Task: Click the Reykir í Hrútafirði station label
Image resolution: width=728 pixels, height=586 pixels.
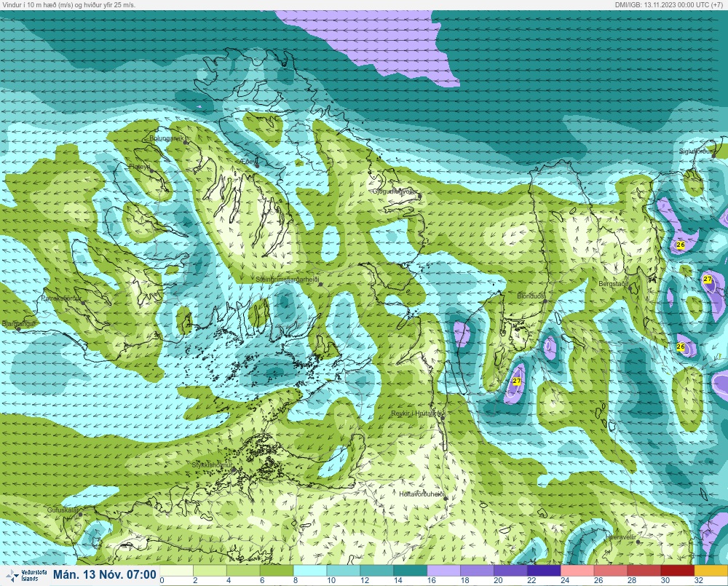Action: coord(417,413)
